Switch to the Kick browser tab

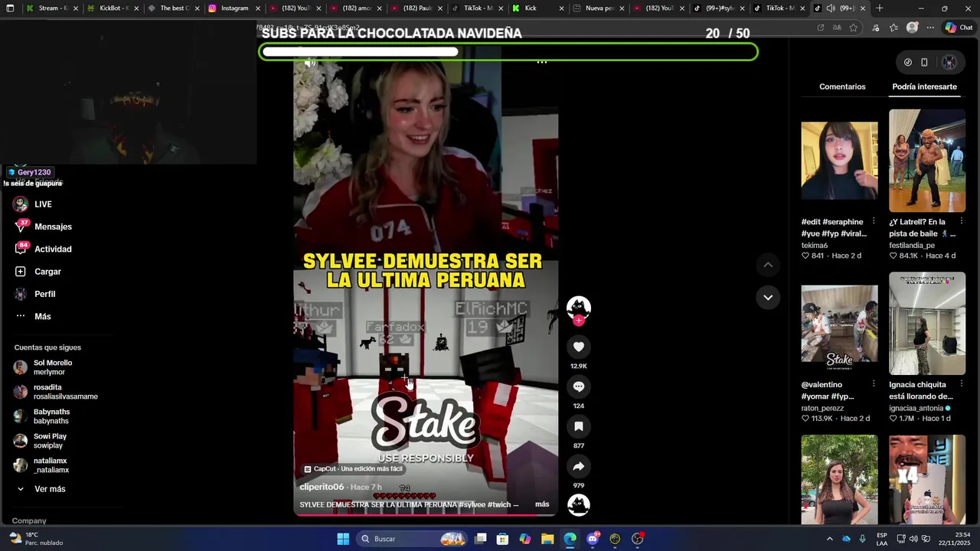click(x=538, y=8)
